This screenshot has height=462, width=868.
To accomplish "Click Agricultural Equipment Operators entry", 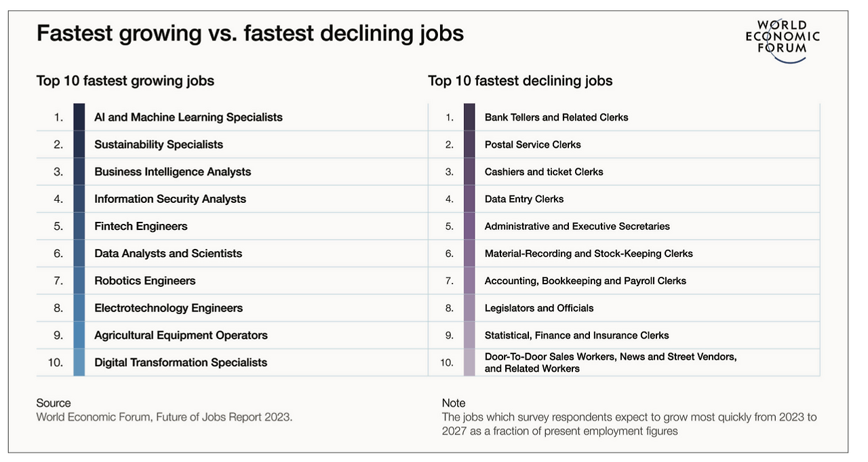I will tap(181, 335).
